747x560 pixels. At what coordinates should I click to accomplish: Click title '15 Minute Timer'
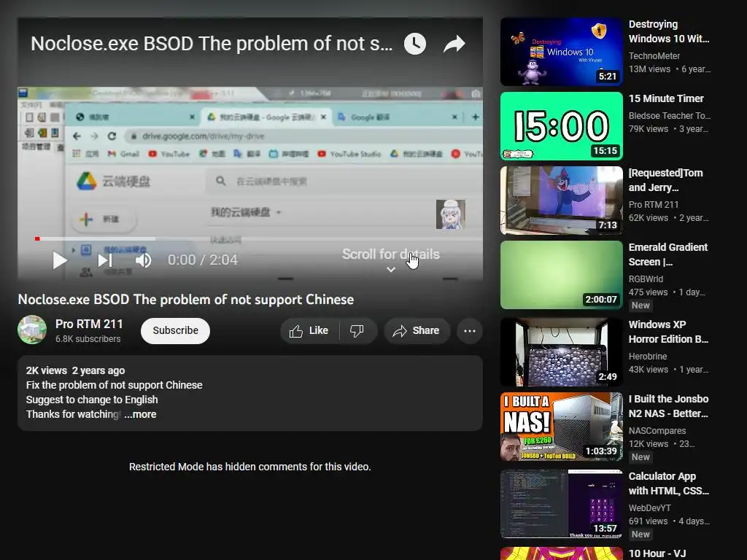(x=666, y=98)
